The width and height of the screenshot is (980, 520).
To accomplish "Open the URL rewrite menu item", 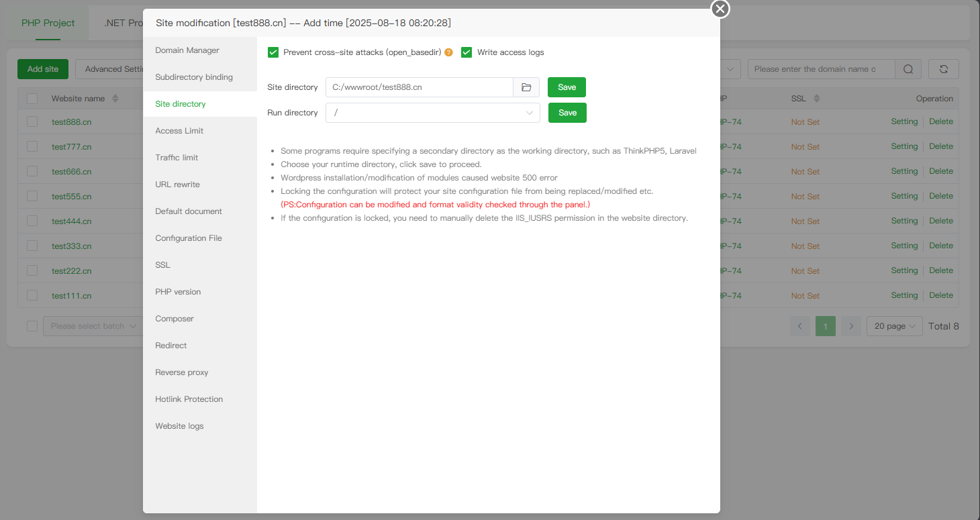I will coord(177,185).
